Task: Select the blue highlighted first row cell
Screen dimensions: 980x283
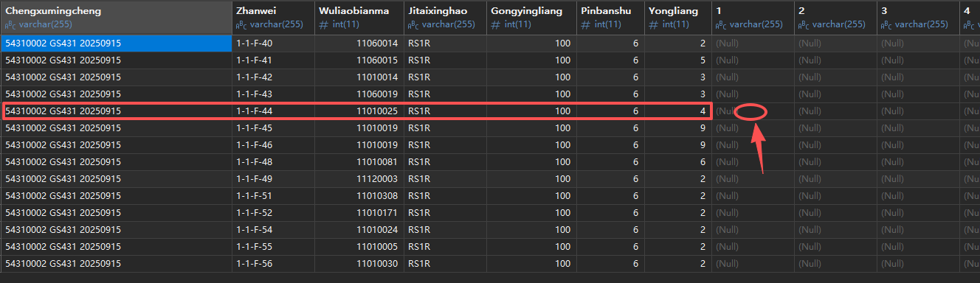Action: [116, 43]
